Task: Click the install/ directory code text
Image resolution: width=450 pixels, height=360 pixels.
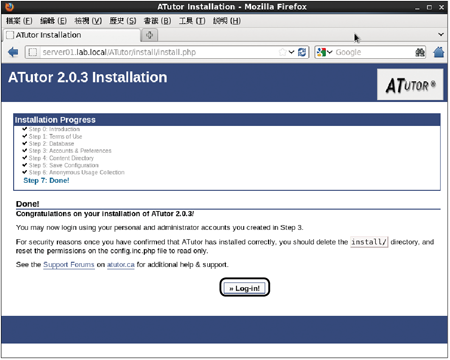Action: point(369,242)
